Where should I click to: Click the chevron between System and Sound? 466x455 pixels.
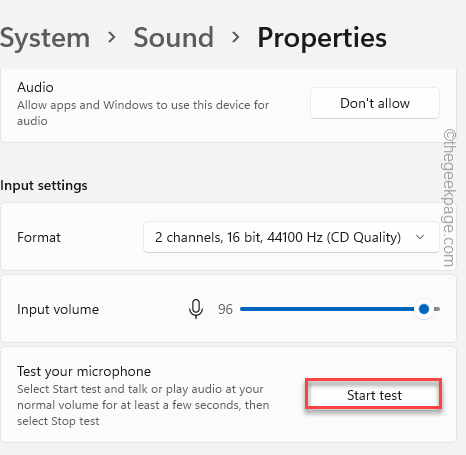click(x=112, y=37)
